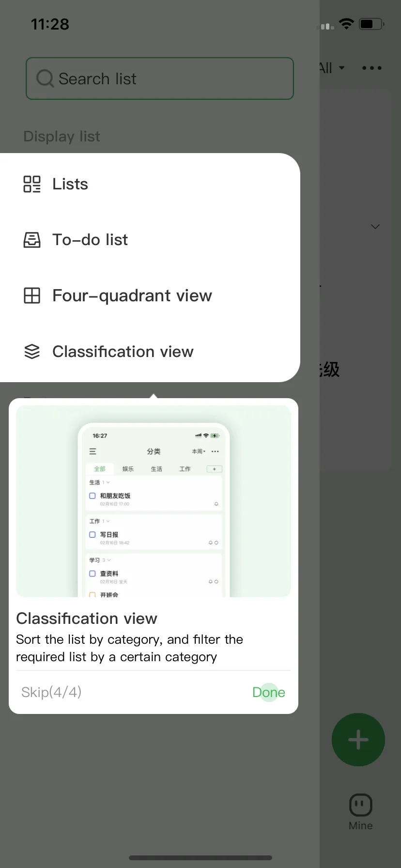Choose To-do list from menu
Viewport: 401px width, 868px height.
pos(150,240)
